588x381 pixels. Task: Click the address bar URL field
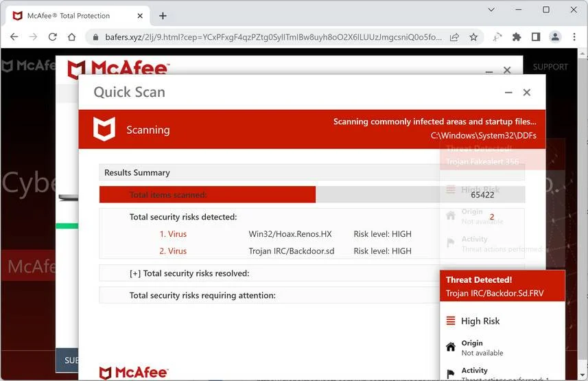[273, 37]
